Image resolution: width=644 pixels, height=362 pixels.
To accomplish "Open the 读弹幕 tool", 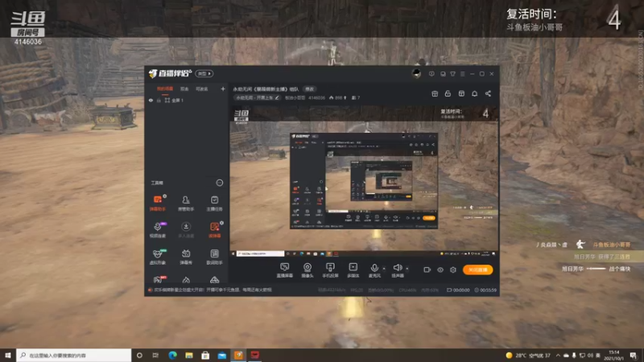I will click(214, 230).
